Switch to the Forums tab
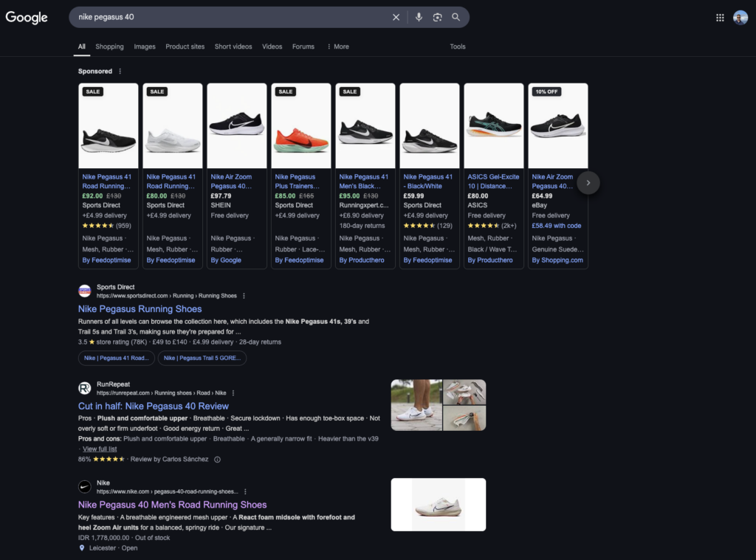The height and width of the screenshot is (560, 756). (303, 46)
